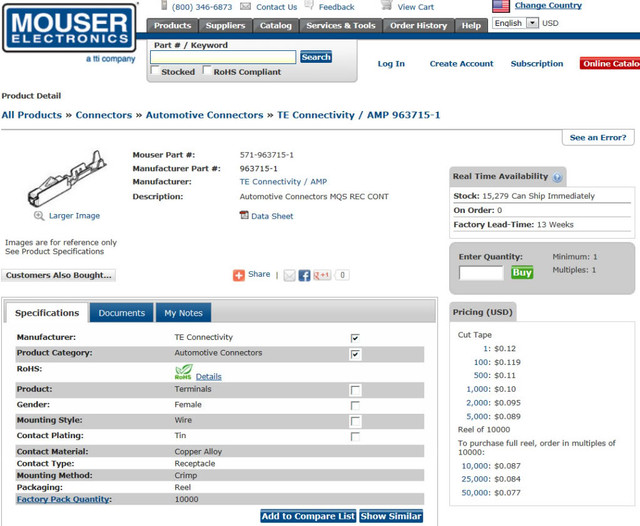Open the Data Sheet link

click(272, 216)
